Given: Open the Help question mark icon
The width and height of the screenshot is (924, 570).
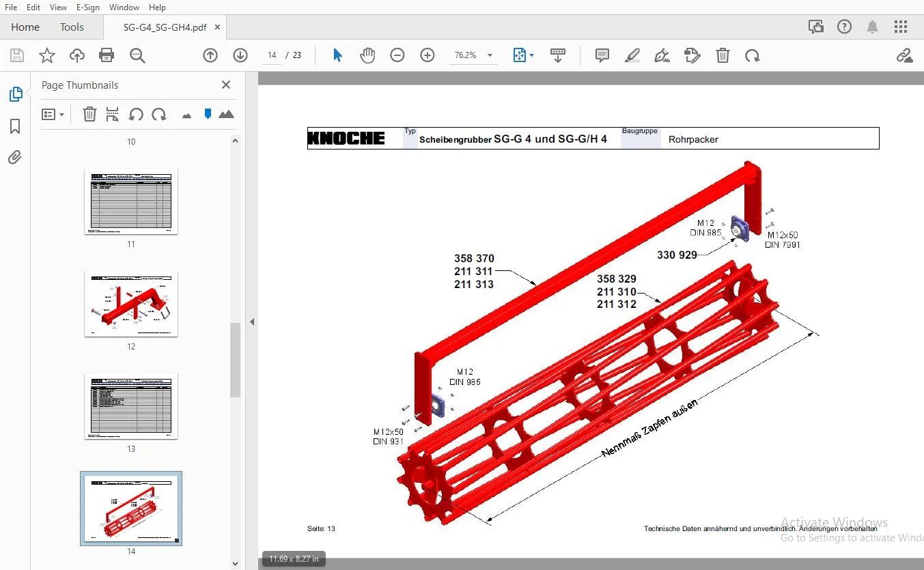Looking at the screenshot, I should 845,27.
